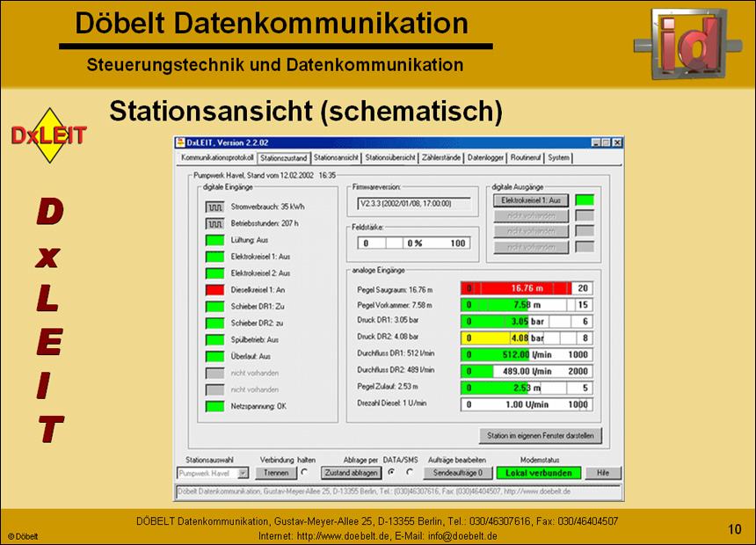Screen dimensions: 756x545
Task: Click the Druck DR1 3.05 bar gauge
Action: coord(527,322)
